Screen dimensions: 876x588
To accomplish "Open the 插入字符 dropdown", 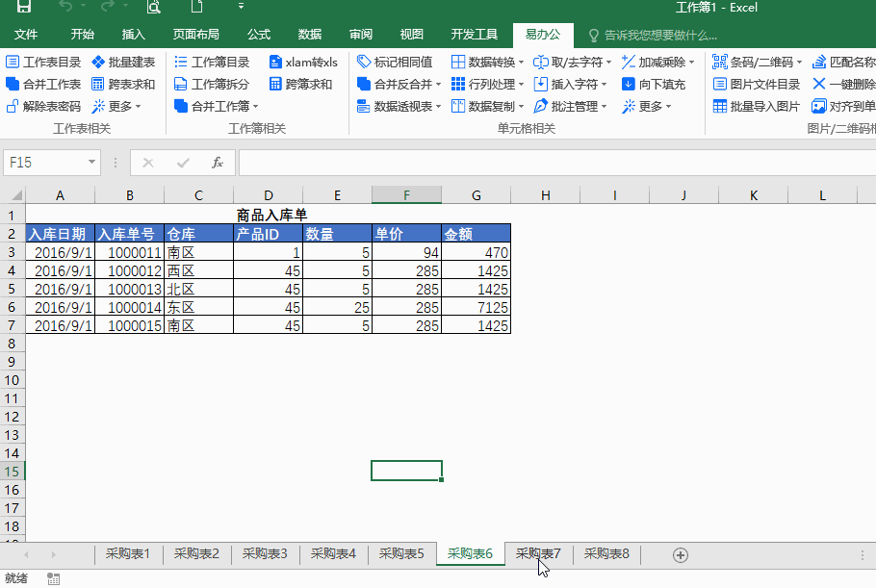I will (x=605, y=85).
